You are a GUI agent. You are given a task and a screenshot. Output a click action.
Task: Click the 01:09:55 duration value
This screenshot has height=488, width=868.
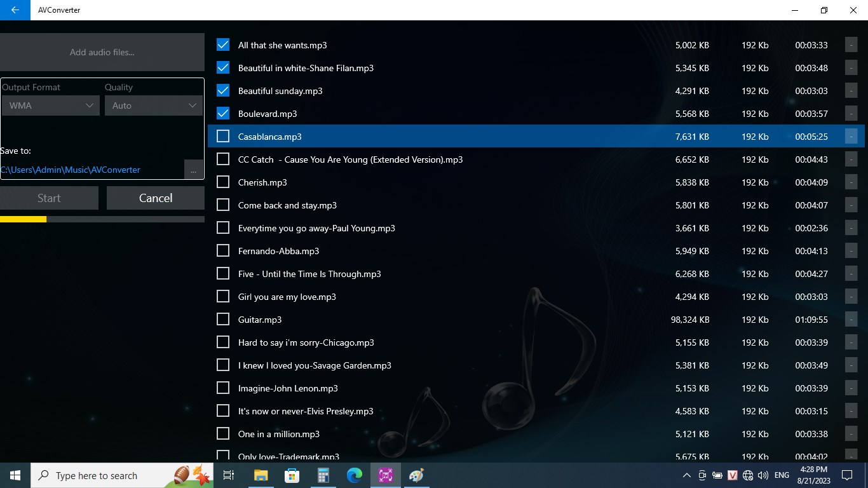coord(811,320)
